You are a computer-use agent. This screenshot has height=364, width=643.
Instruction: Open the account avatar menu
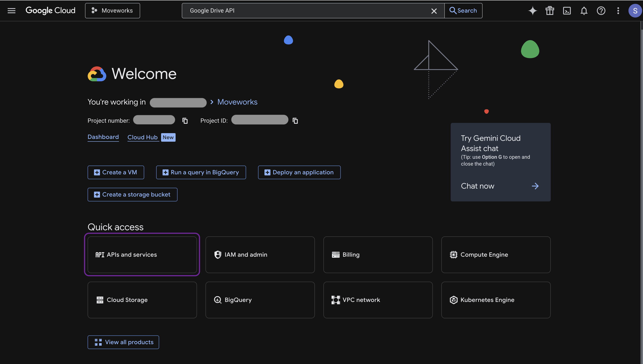[x=635, y=10]
